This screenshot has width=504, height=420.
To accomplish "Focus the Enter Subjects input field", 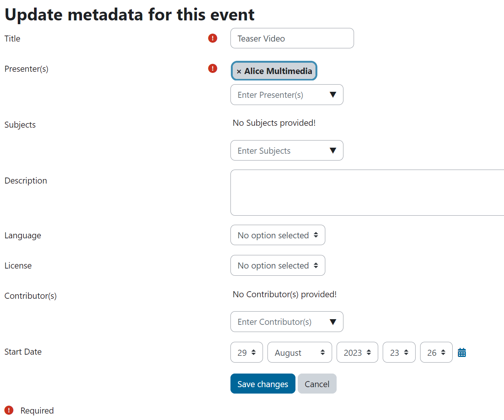I will pyautogui.click(x=280, y=151).
